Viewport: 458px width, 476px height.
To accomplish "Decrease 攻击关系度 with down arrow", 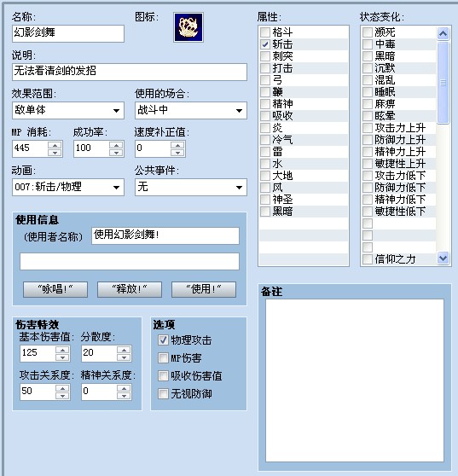I will pyautogui.click(x=62, y=396).
